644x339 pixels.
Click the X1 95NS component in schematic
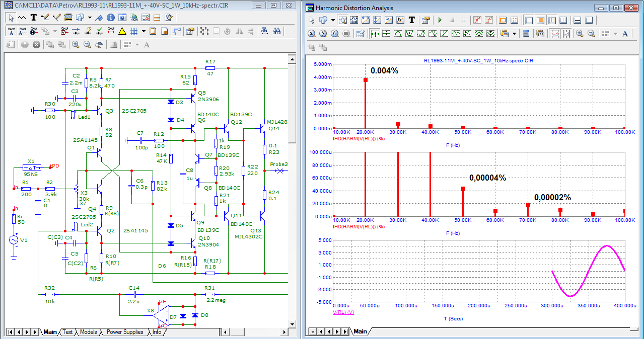point(31,167)
